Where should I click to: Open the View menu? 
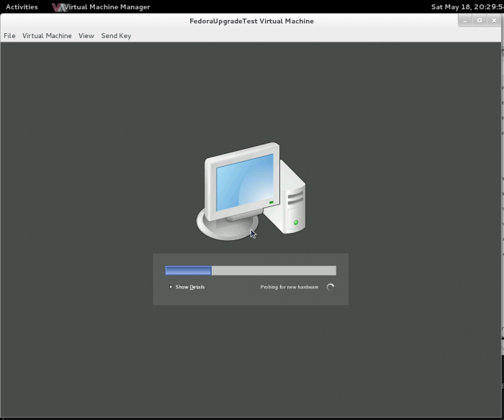point(86,35)
